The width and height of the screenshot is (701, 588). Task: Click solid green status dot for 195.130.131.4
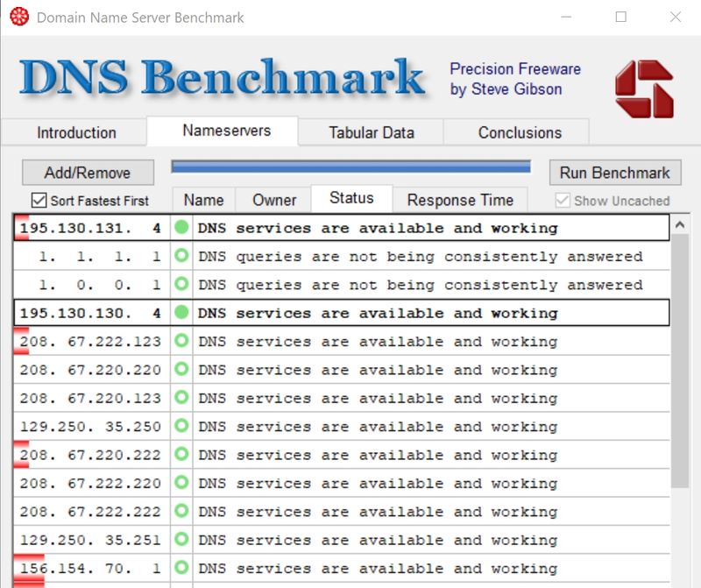tap(181, 228)
